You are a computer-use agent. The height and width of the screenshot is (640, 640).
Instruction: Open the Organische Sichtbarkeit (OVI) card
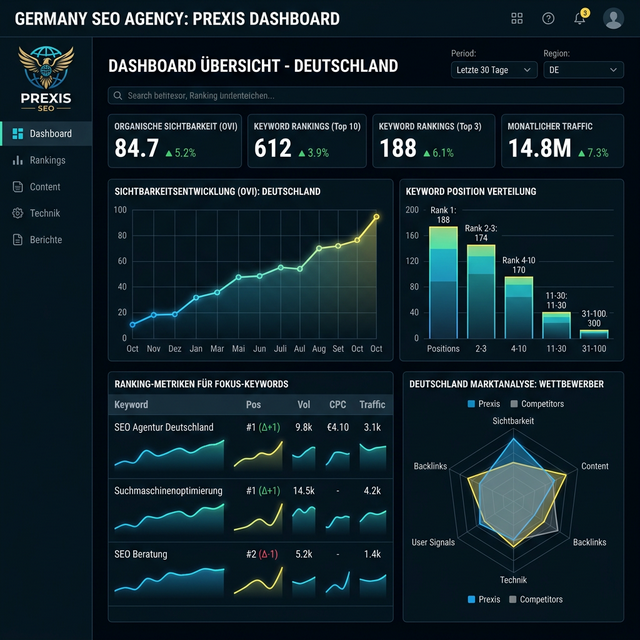(175, 141)
